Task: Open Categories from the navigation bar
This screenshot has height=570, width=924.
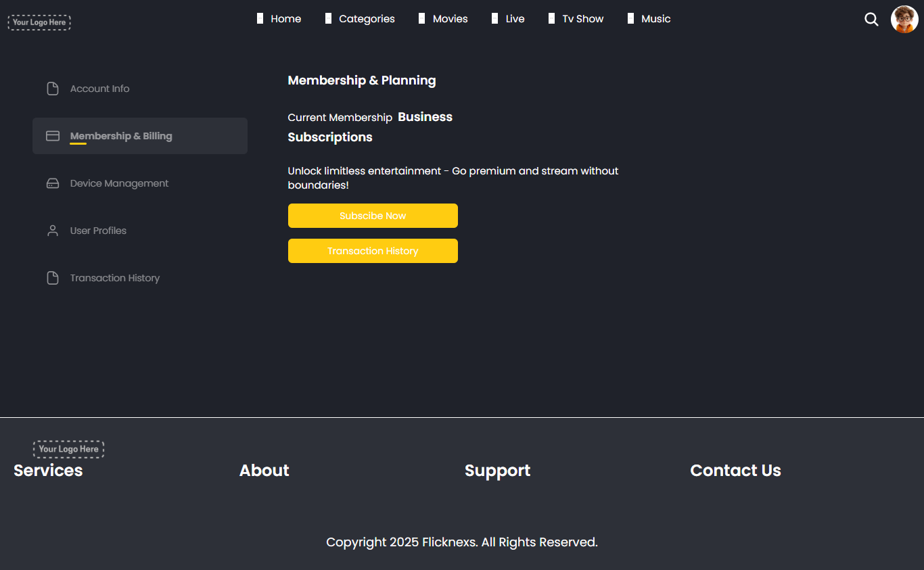Action: (367, 19)
